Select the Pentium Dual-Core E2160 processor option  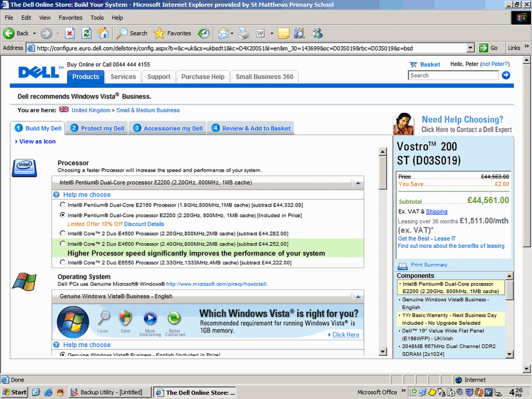point(62,205)
